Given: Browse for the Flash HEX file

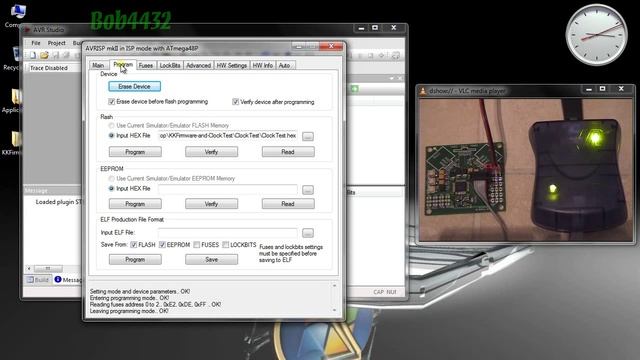Looking at the screenshot, I should tap(308, 136).
